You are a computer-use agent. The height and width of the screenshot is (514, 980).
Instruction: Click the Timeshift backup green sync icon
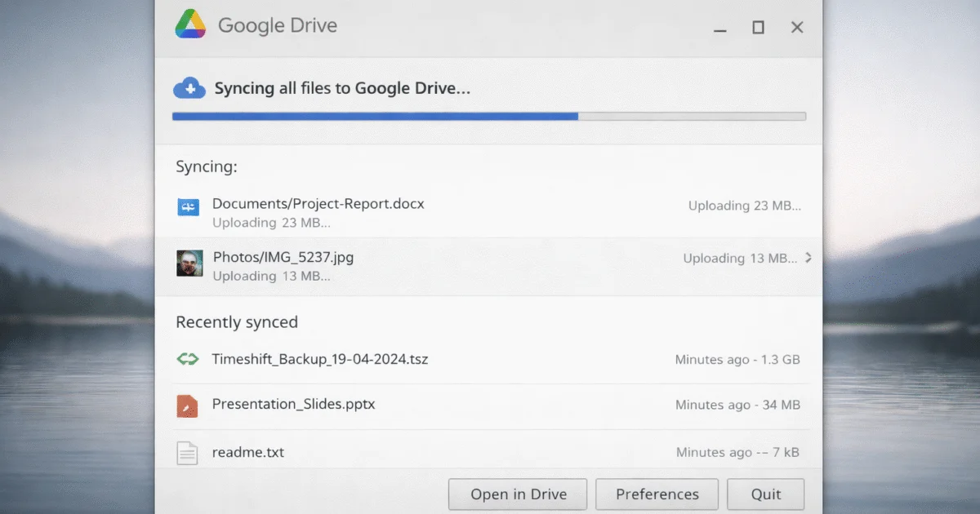188,358
